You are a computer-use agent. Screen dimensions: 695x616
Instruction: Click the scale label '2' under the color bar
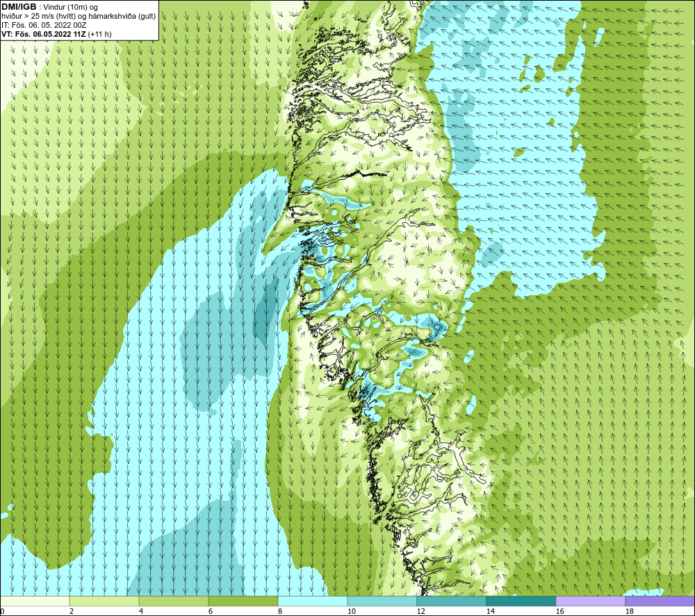pos(72,612)
